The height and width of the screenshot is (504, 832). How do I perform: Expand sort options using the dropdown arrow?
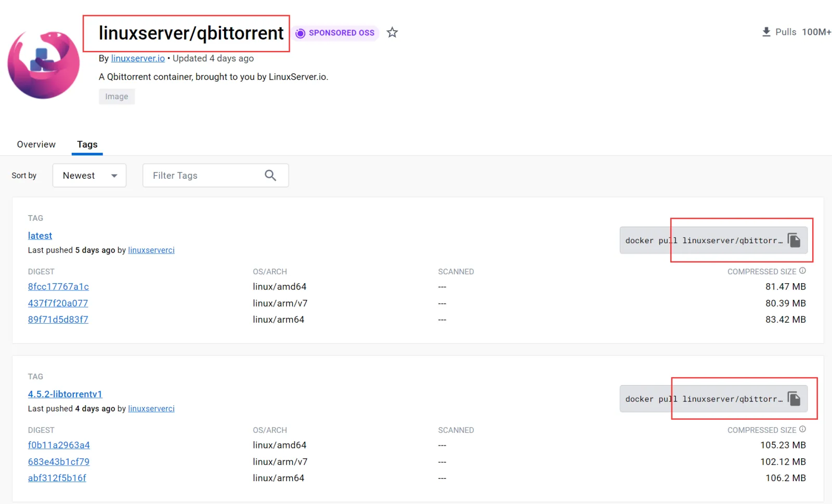[114, 176]
